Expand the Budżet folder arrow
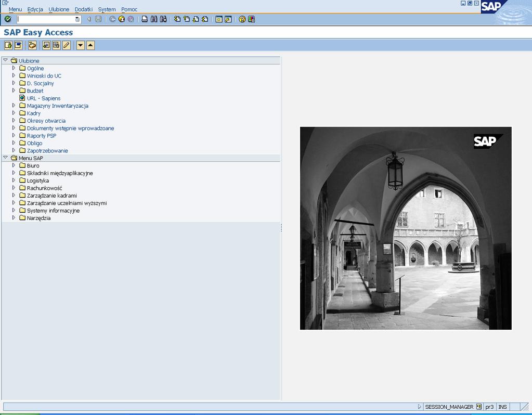Screen dimensions: 532x415 coord(14,90)
